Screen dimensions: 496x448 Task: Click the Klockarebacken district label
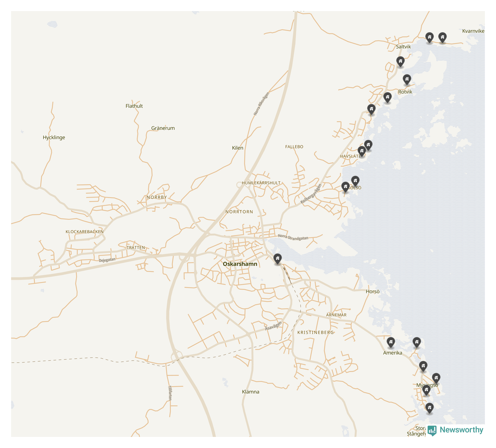coord(84,232)
